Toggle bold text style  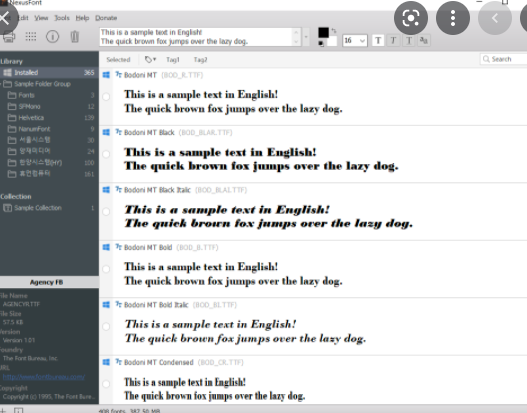[378, 41]
